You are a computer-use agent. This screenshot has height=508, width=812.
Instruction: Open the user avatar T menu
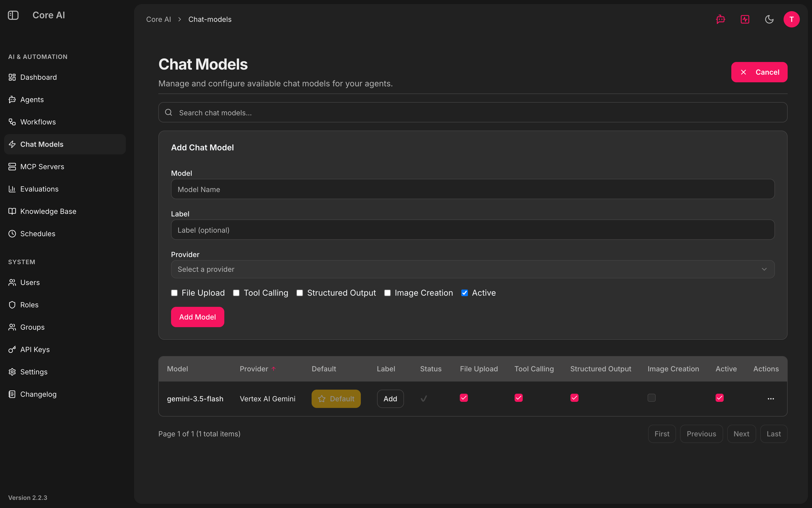click(x=791, y=19)
